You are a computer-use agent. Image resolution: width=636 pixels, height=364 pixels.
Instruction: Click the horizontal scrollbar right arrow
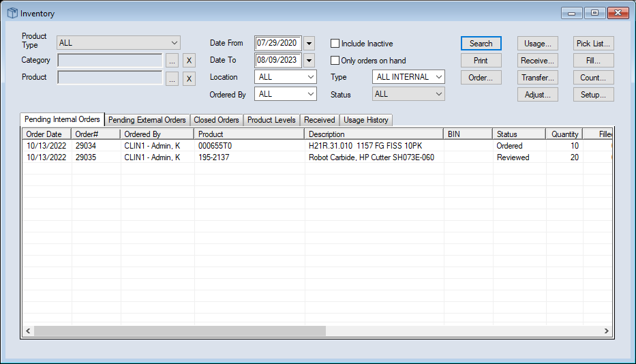606,331
